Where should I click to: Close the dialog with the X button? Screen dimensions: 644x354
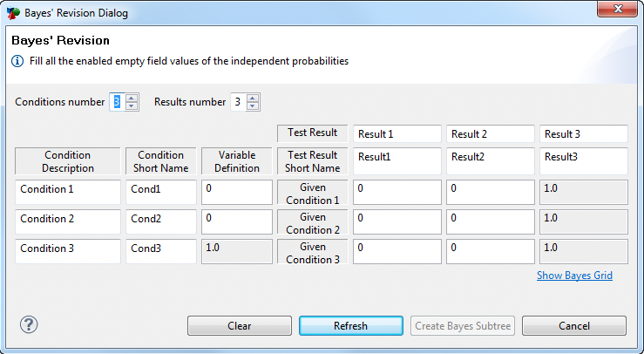click(x=618, y=9)
